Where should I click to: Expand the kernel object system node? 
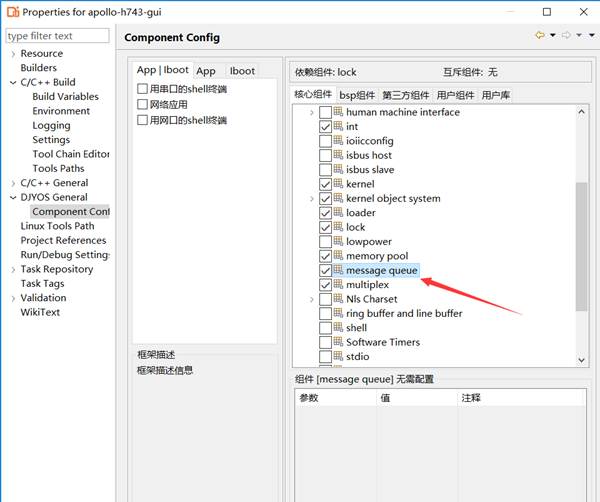[312, 199]
